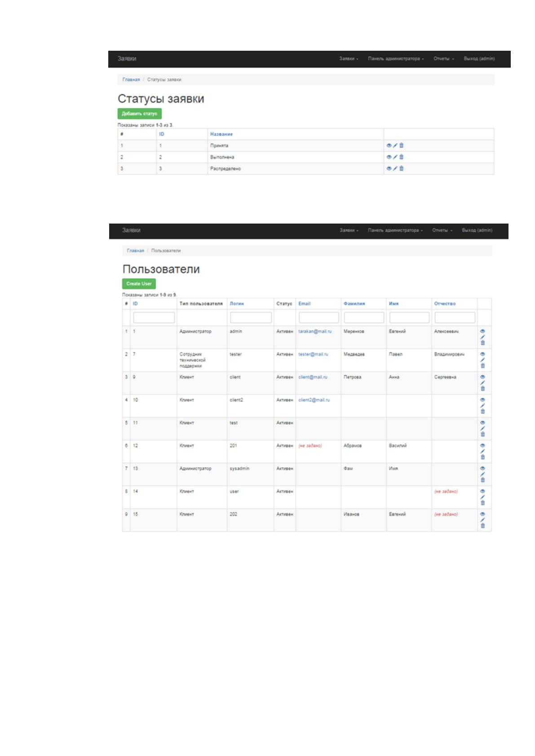Edit user sysadmin using pencil icon

click(x=483, y=474)
